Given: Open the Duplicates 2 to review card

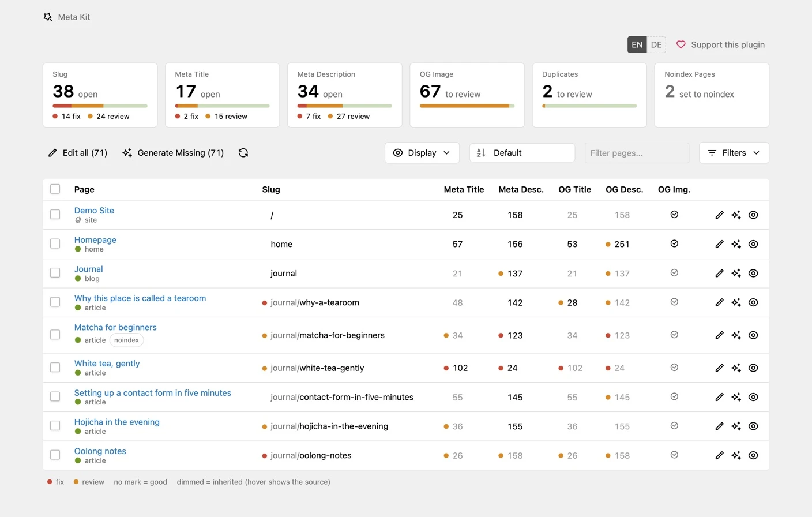Looking at the screenshot, I should point(589,95).
